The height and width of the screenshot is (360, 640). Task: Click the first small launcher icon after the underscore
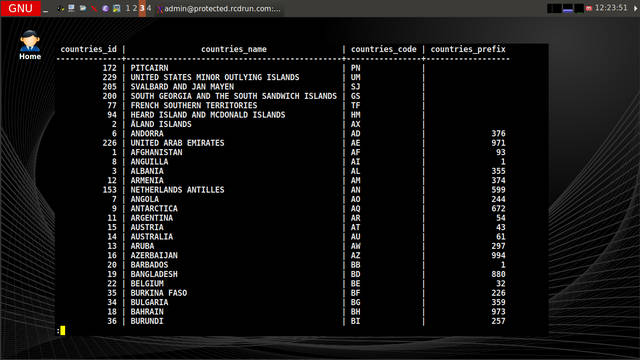[x=60, y=8]
